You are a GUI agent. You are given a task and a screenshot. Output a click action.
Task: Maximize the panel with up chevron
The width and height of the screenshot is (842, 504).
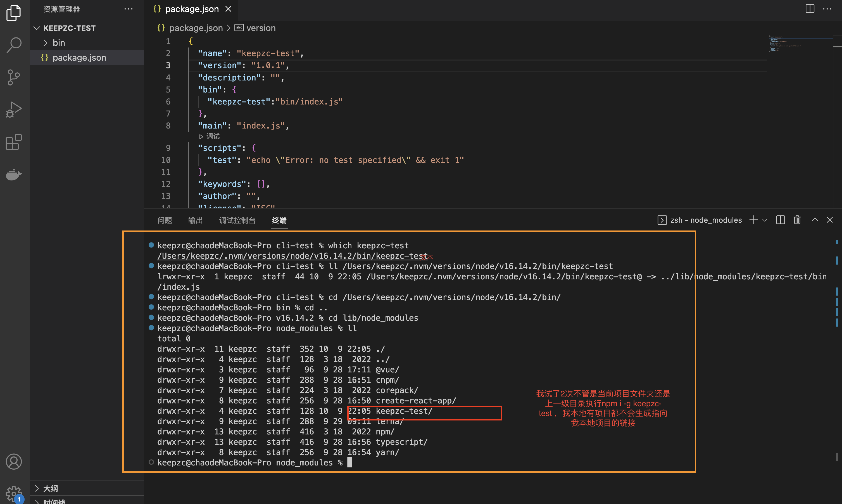pyautogui.click(x=815, y=220)
